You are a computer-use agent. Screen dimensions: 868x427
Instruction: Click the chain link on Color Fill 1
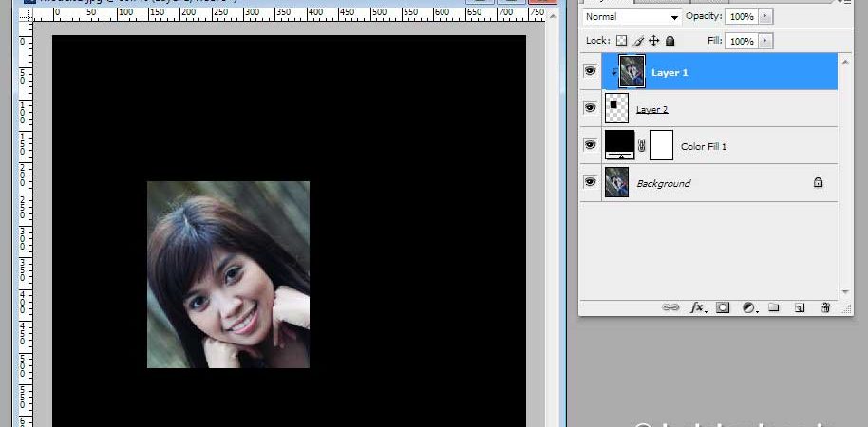click(x=642, y=145)
